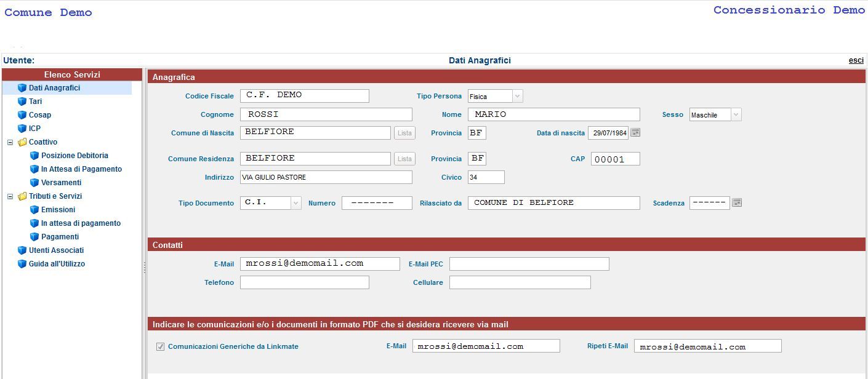Open calendar picker for Scadenza date
Screen dimensions: 868x379
pyautogui.click(x=737, y=203)
